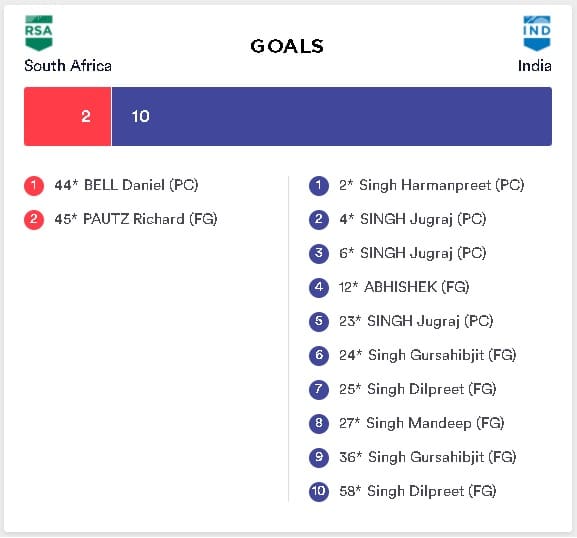
Task: Click 24* Singh Gursahibjit (FG) entry
Action: click(428, 355)
